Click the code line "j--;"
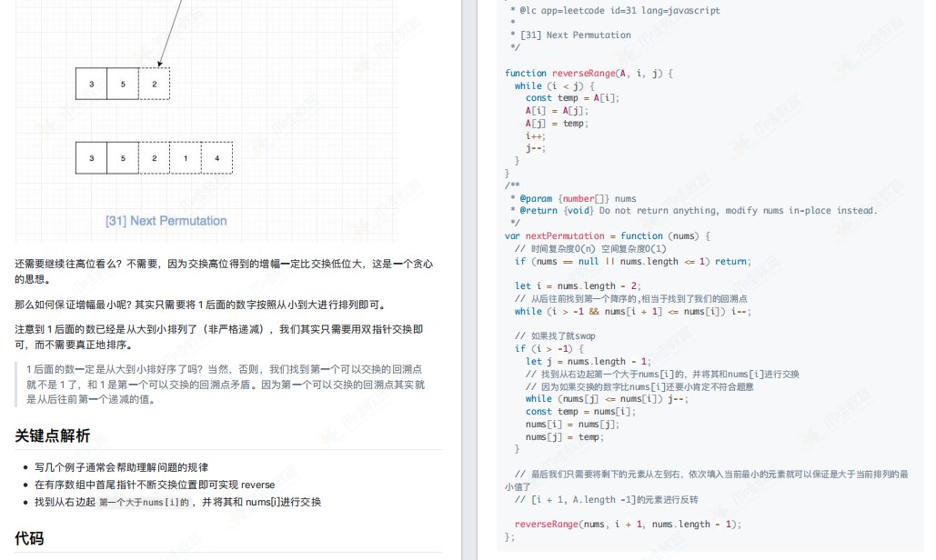This screenshot has width=936, height=560. [535, 148]
